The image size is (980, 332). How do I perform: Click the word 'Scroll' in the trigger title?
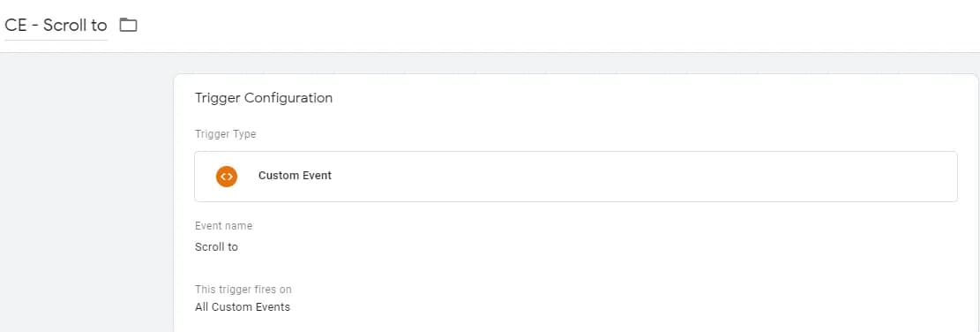(59, 25)
